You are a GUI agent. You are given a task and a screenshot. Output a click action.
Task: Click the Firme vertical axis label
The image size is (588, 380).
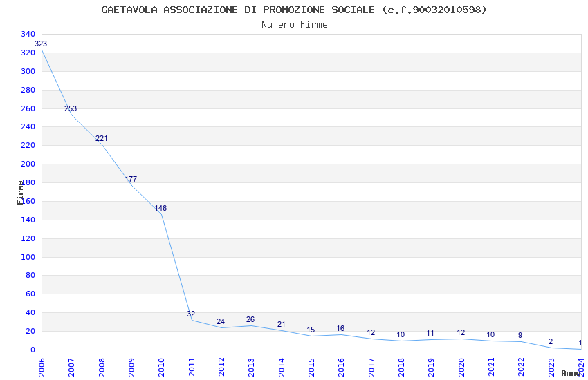click(20, 193)
